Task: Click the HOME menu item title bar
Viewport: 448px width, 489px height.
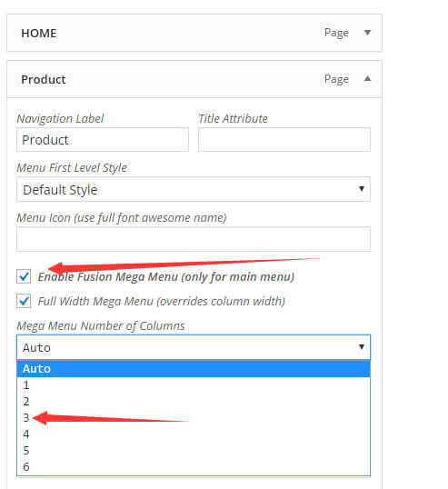Action: 194,33
